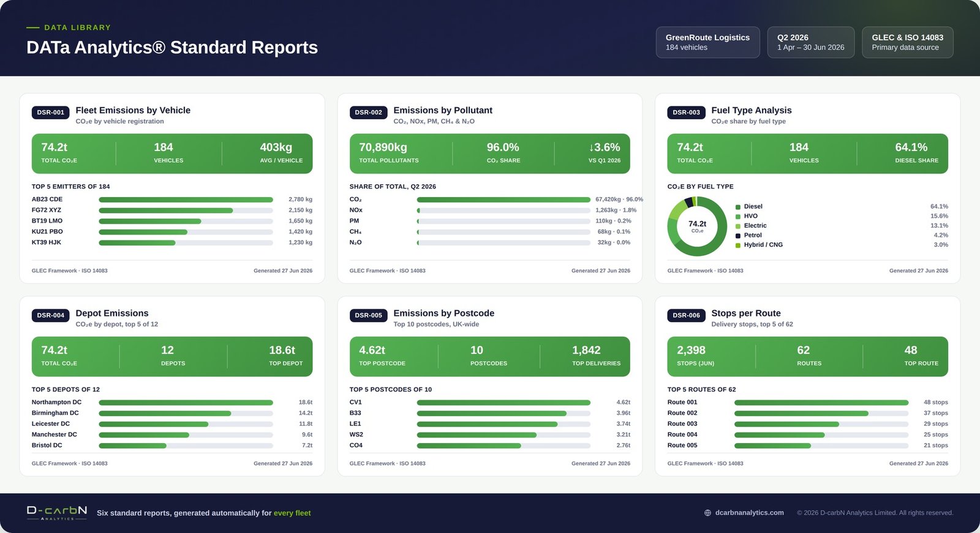Screen dimensions: 980x533
Task: Click the 70,890kg TOTAL POLLUTANTS stat
Action: [389, 153]
